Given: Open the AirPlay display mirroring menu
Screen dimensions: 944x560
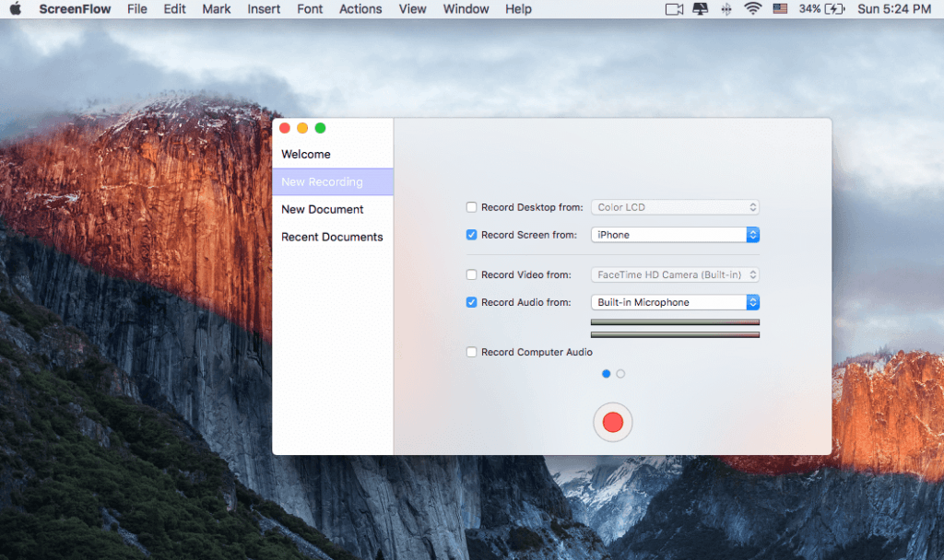Looking at the screenshot, I should pyautogui.click(x=702, y=9).
